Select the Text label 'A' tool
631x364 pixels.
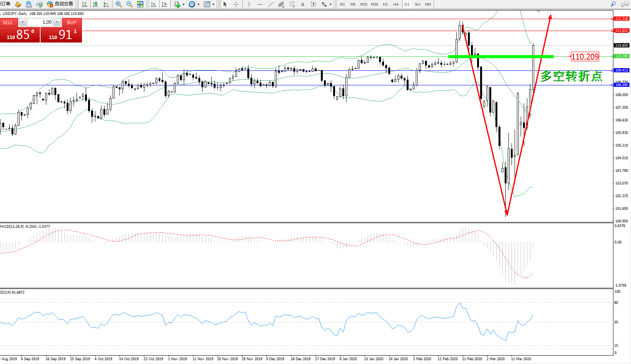pos(302,4)
